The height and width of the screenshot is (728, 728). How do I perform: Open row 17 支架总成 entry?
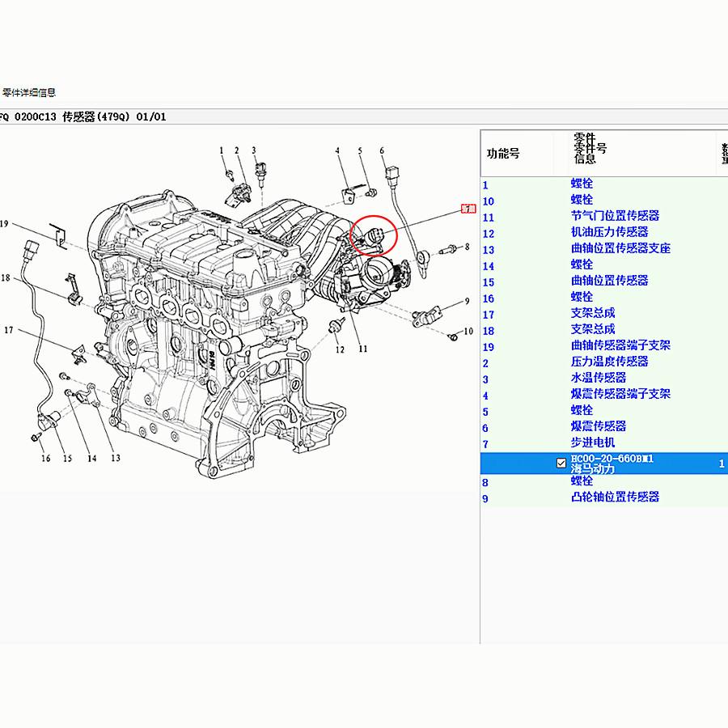pos(604,315)
